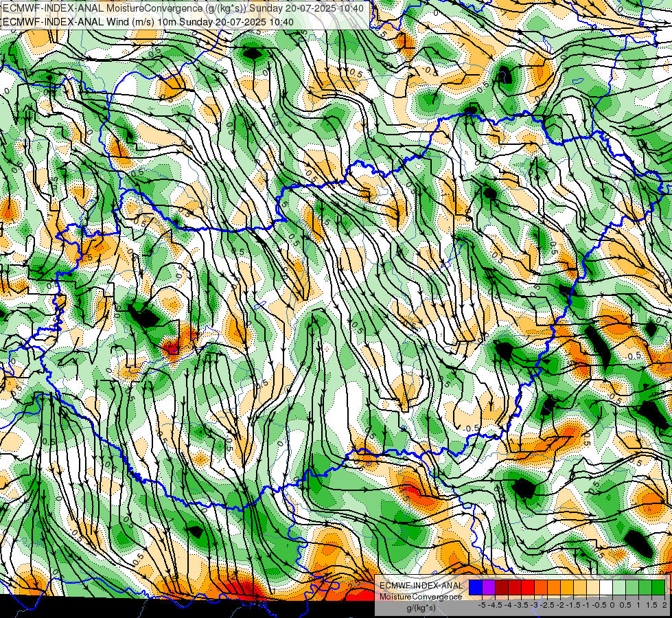This screenshot has height=618, width=672.
Task: Click the '-0.5' legend tick label
Action: click(x=599, y=605)
